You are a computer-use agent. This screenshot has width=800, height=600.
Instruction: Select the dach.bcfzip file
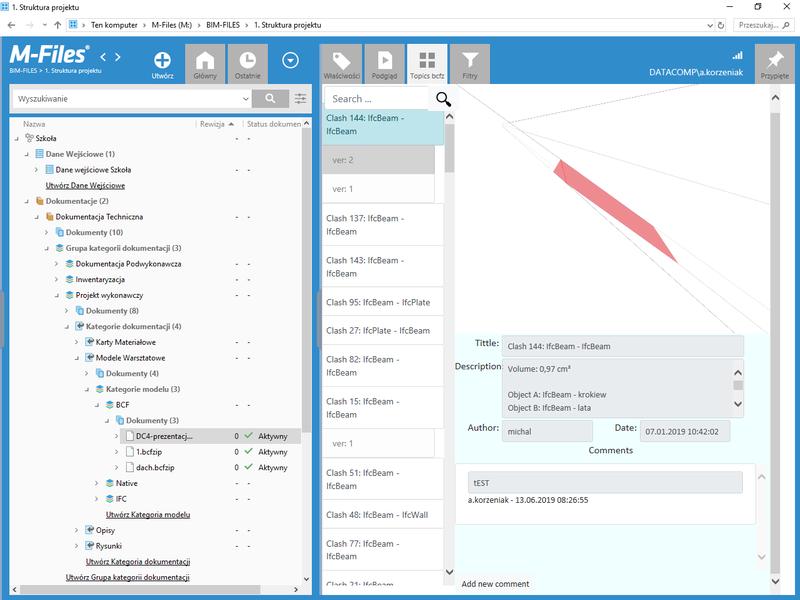pyautogui.click(x=155, y=467)
